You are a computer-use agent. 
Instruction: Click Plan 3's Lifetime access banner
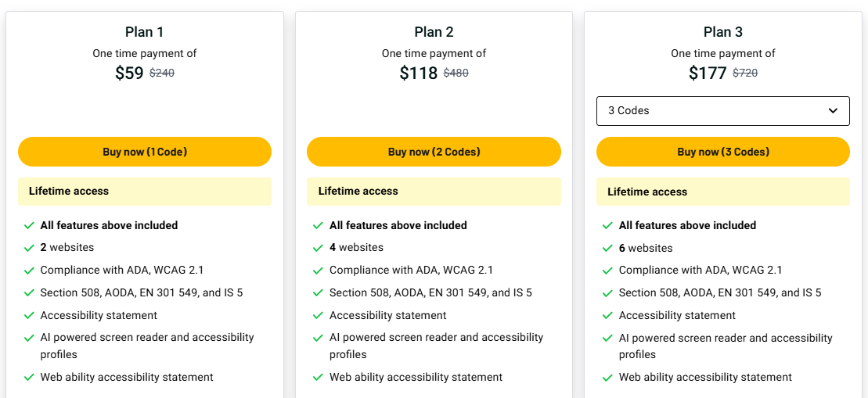(722, 192)
